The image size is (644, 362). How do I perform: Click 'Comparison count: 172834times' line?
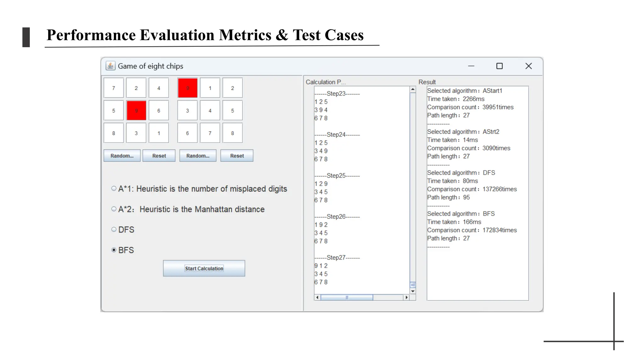point(472,230)
